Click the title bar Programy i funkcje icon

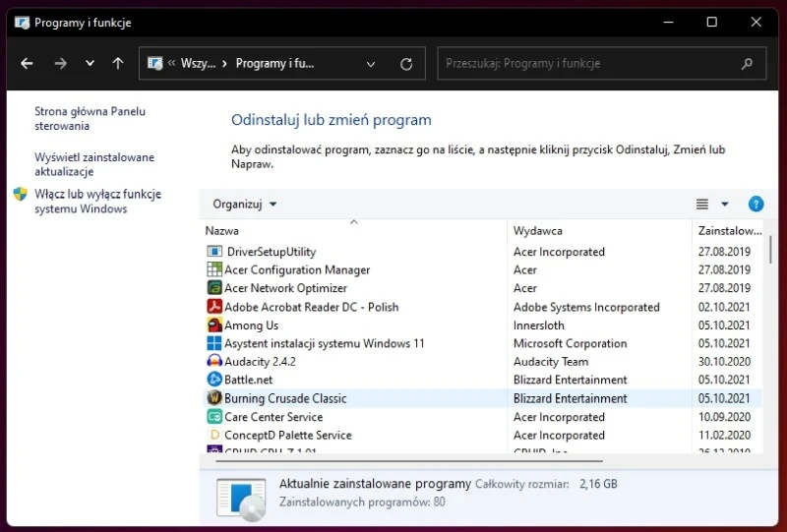pos(22,23)
